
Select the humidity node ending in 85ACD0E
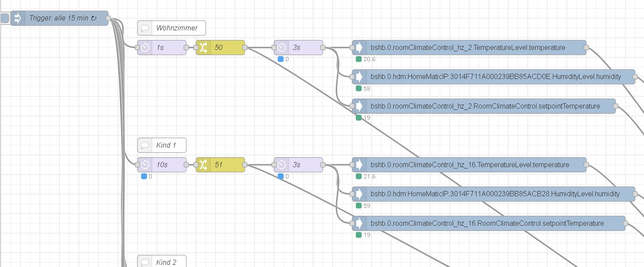pos(494,77)
